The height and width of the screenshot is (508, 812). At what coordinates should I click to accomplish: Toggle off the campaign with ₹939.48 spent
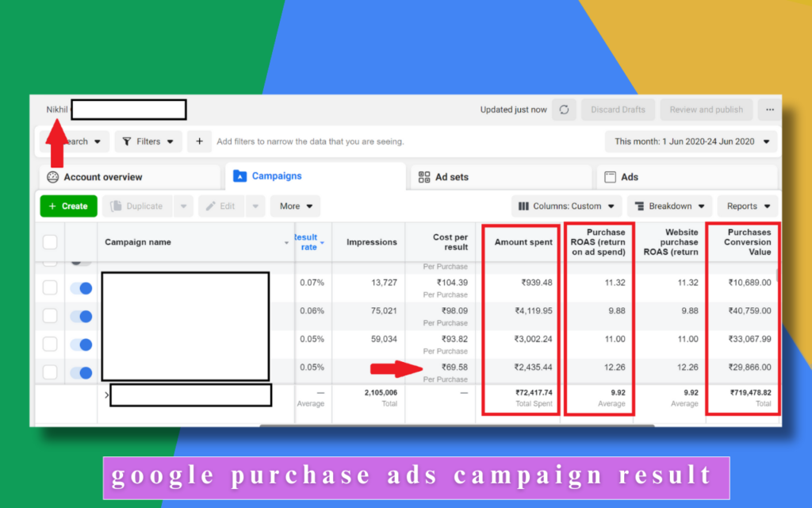pyautogui.click(x=81, y=288)
